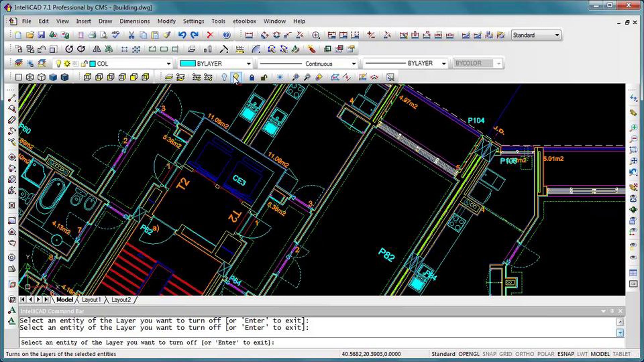Click the Open folder icon
The image size is (644, 362).
pos(30,35)
